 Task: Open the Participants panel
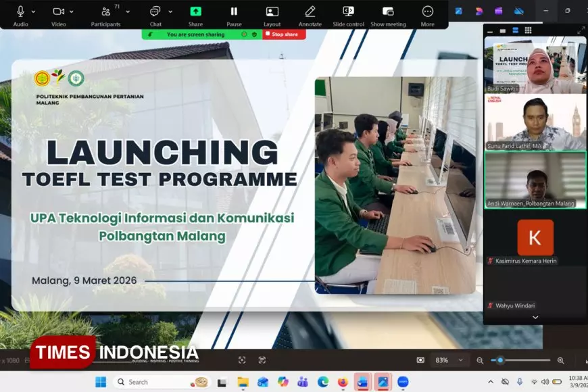point(105,11)
